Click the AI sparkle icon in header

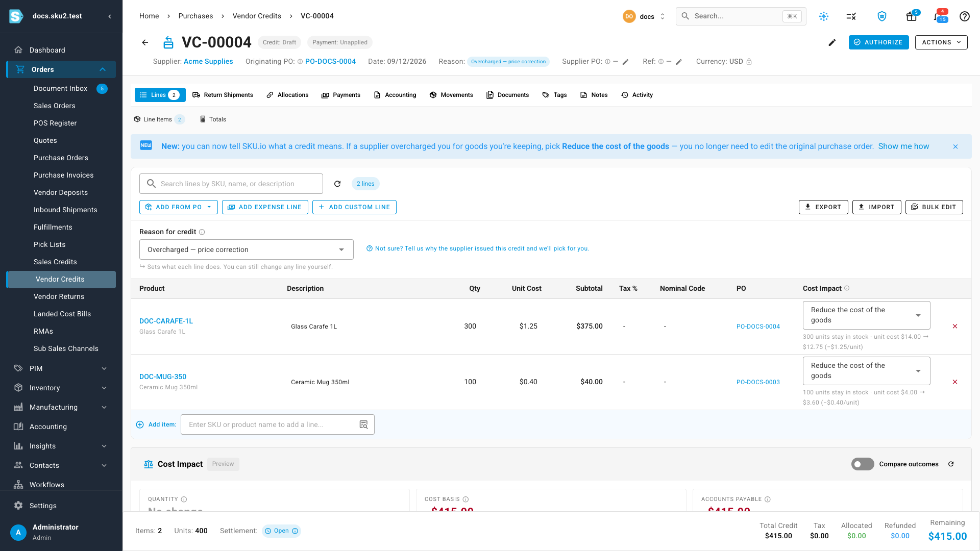[824, 16]
